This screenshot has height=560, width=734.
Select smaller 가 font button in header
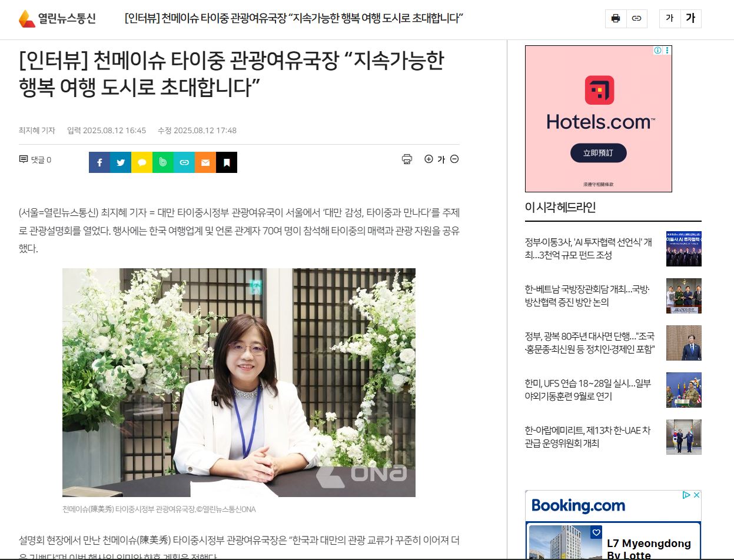tap(670, 18)
